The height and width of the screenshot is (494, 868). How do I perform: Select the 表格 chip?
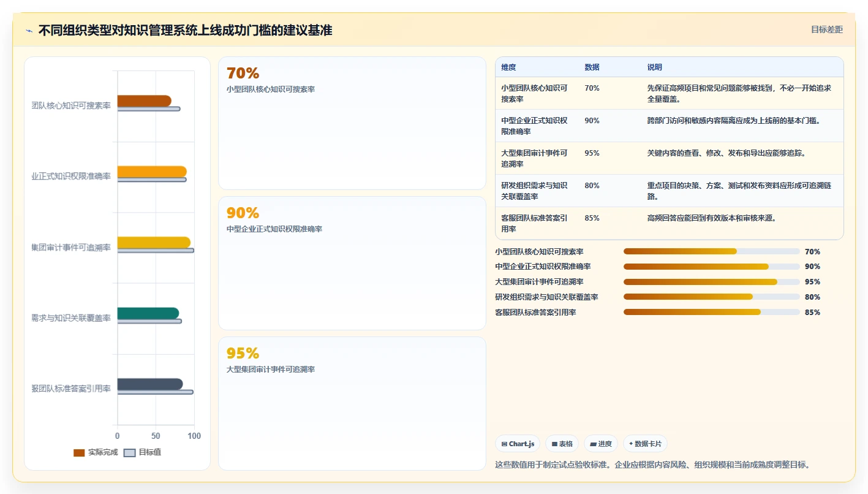pos(562,444)
